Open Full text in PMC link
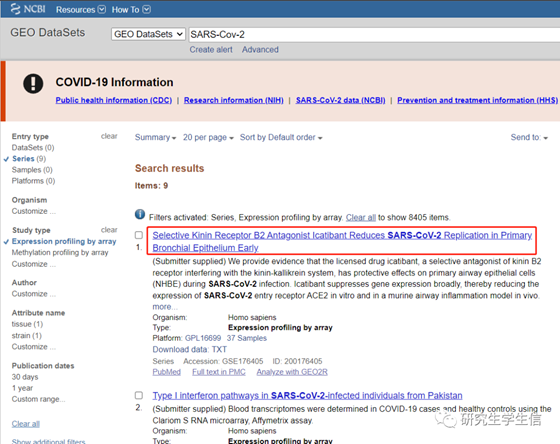The width and height of the screenshot is (560, 444). coord(219,372)
